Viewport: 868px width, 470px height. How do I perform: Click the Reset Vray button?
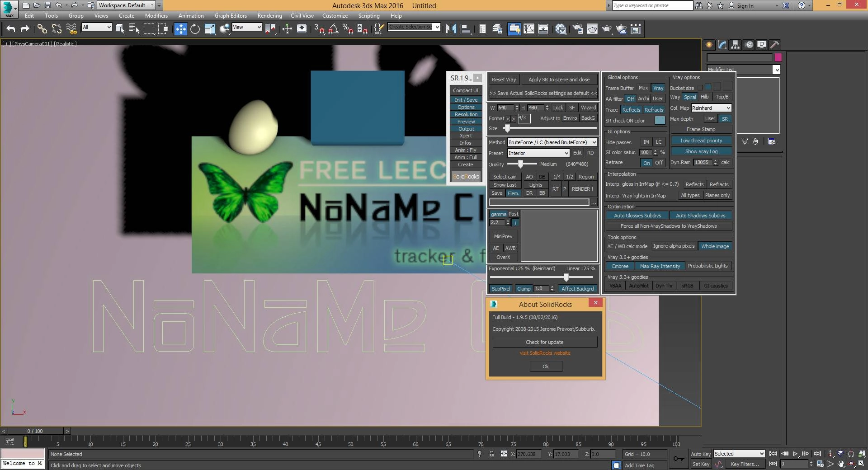tap(504, 80)
